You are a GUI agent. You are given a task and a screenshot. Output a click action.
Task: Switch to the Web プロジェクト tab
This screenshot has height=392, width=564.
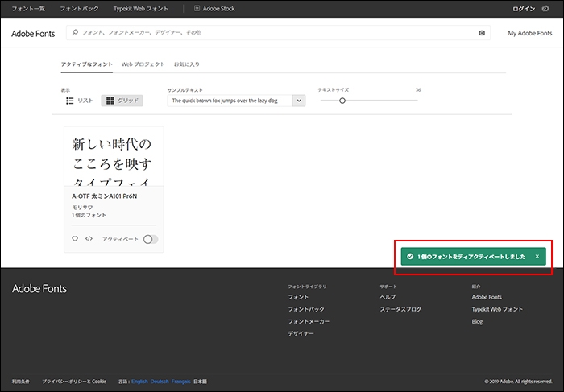[x=143, y=64]
